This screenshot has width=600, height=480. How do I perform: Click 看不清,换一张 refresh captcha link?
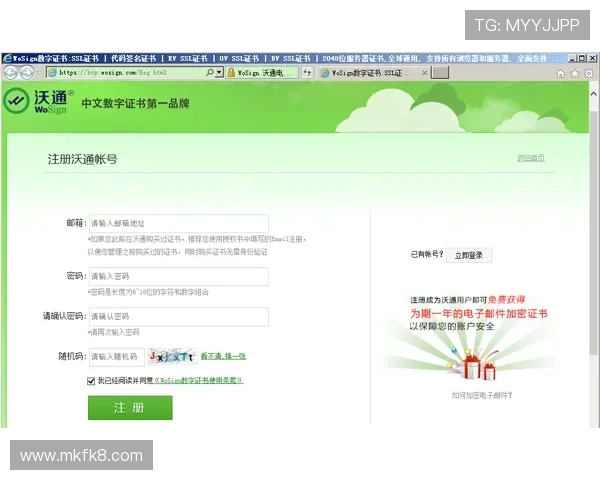[223, 356]
